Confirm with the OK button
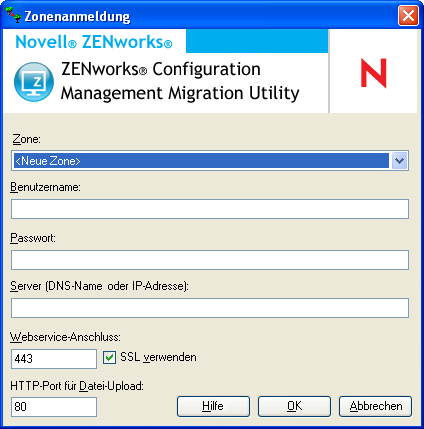Image resolution: width=424 pixels, height=429 pixels. [294, 406]
